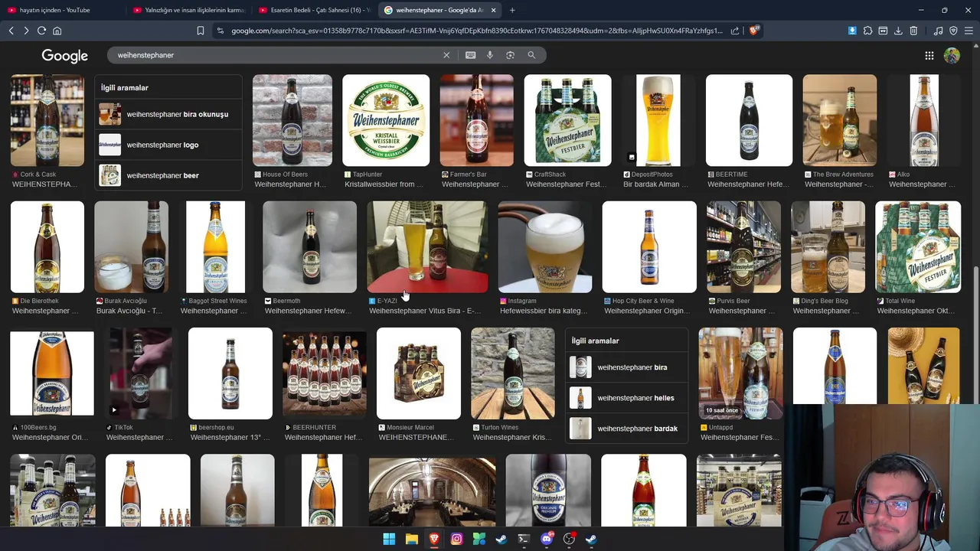Screen dimensions: 980x551
Task: Click the trash can toolbar icon
Action: [x=913, y=31]
